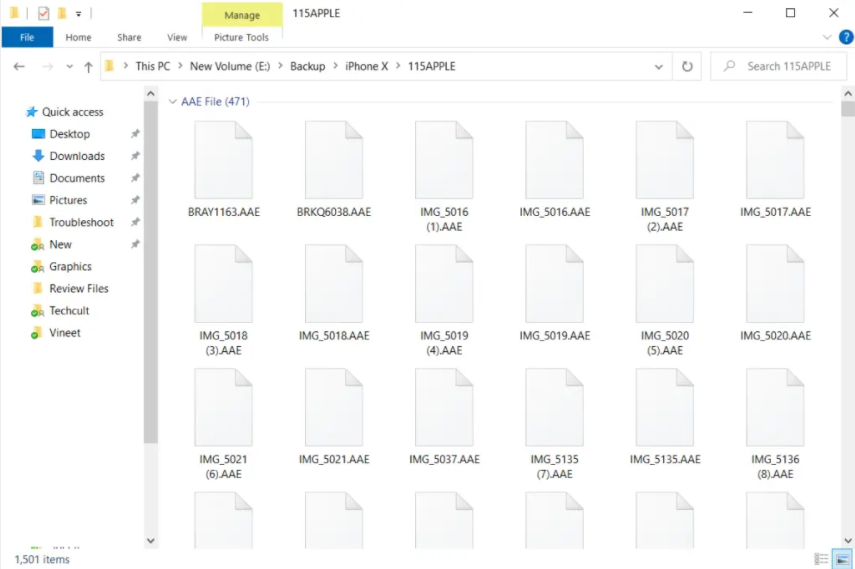
Task: Navigate to New Volume (E:) breadcrumb
Action: tap(230, 66)
